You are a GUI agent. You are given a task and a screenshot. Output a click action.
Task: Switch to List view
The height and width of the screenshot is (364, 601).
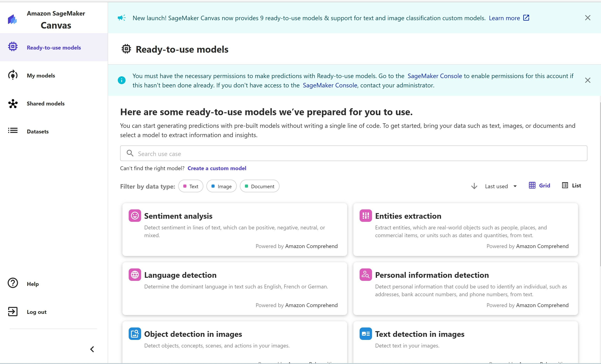[571, 185]
